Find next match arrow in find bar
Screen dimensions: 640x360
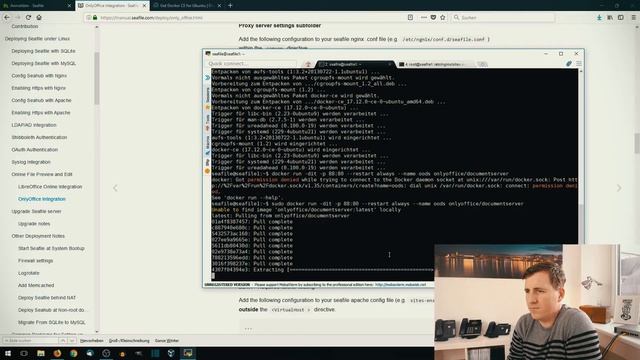pyautogui.click(x=72, y=340)
